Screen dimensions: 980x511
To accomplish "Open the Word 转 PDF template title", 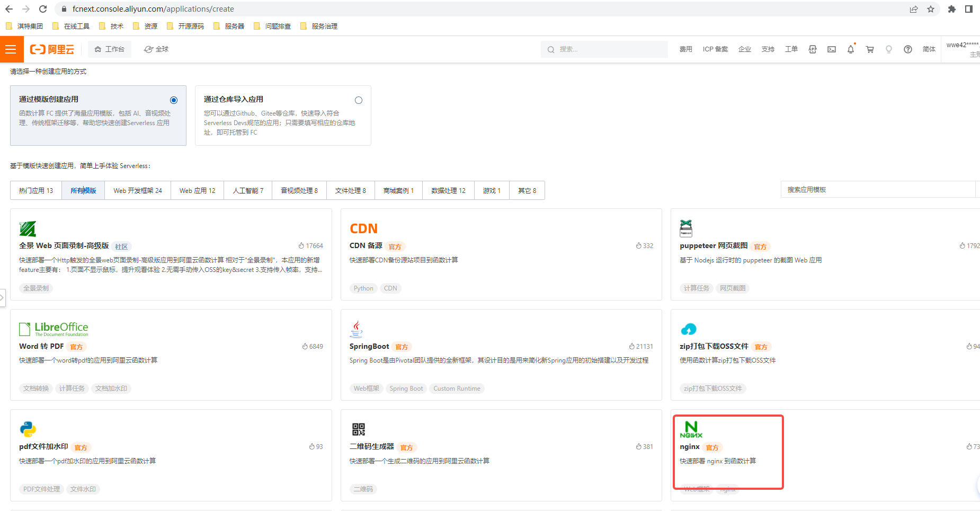I will click(41, 346).
